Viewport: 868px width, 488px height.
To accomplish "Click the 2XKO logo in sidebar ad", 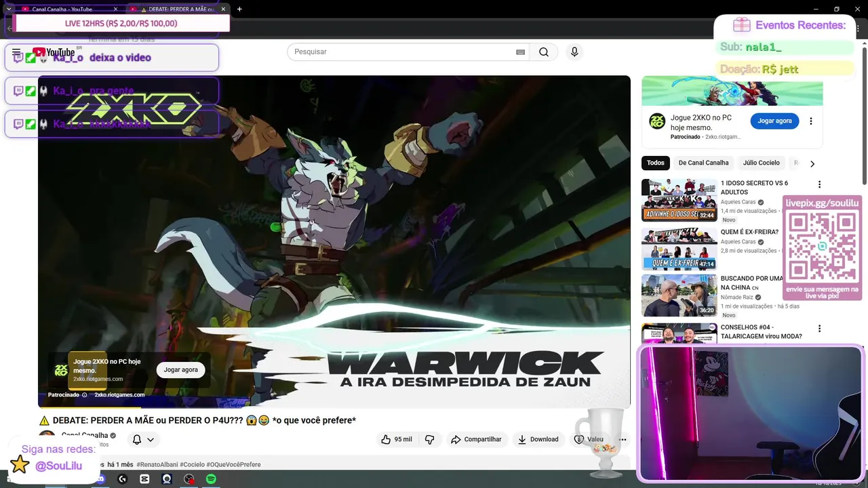I will pos(657,121).
